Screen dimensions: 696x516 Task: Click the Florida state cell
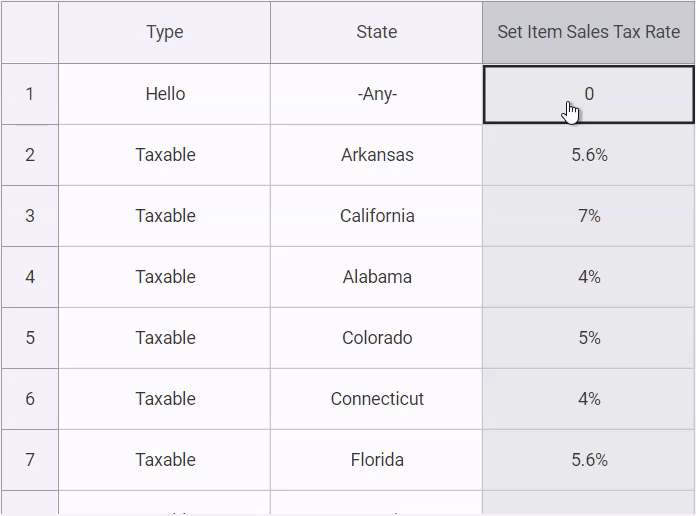pos(376,460)
